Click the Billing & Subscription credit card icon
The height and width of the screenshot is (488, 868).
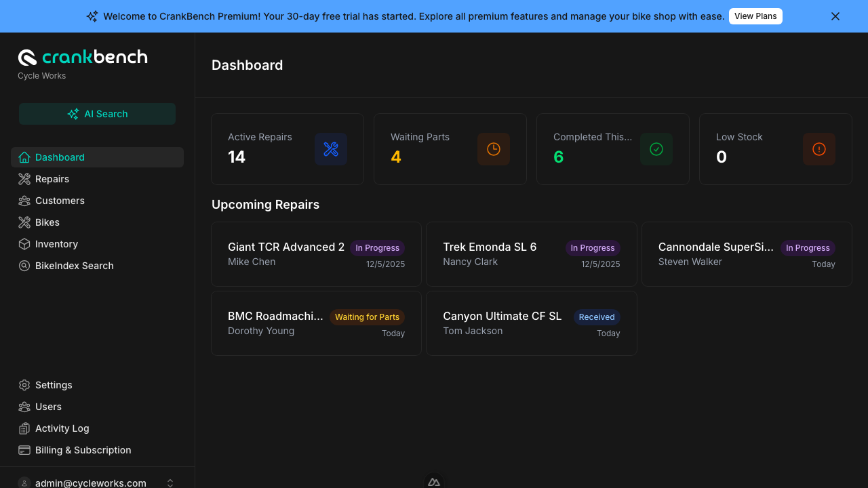pos(24,450)
